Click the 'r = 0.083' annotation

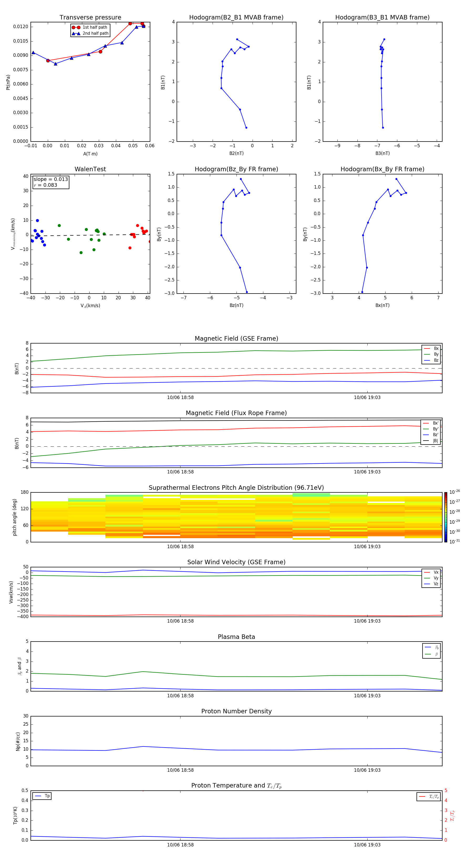click(45, 185)
